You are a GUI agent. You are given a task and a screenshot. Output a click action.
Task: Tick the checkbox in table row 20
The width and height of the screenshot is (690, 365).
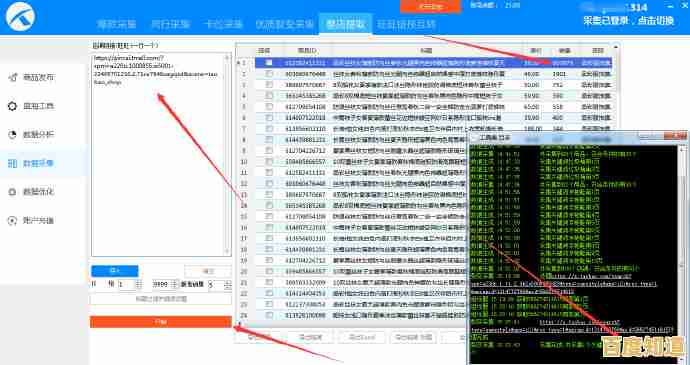269,272
